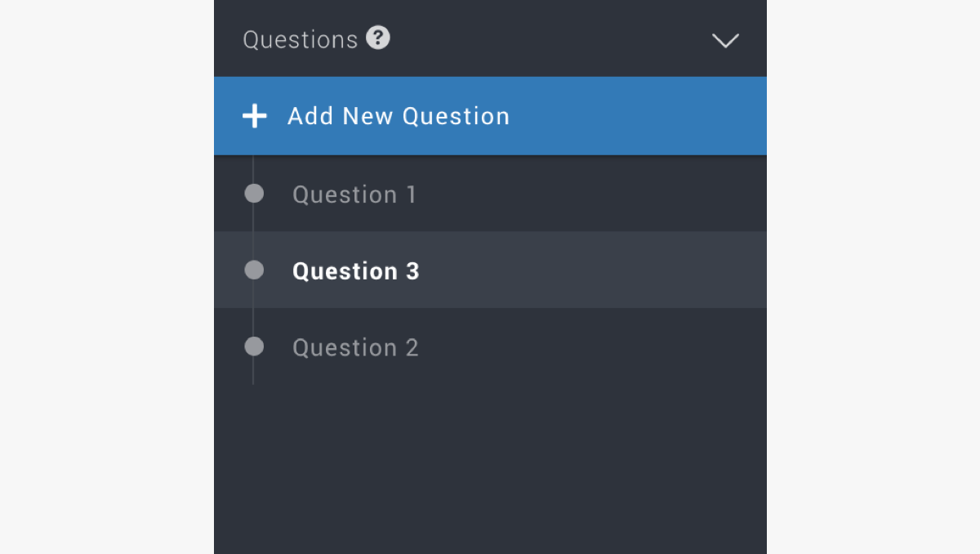Click the Question 1 row background
This screenshot has width=980, height=554.
[490, 194]
